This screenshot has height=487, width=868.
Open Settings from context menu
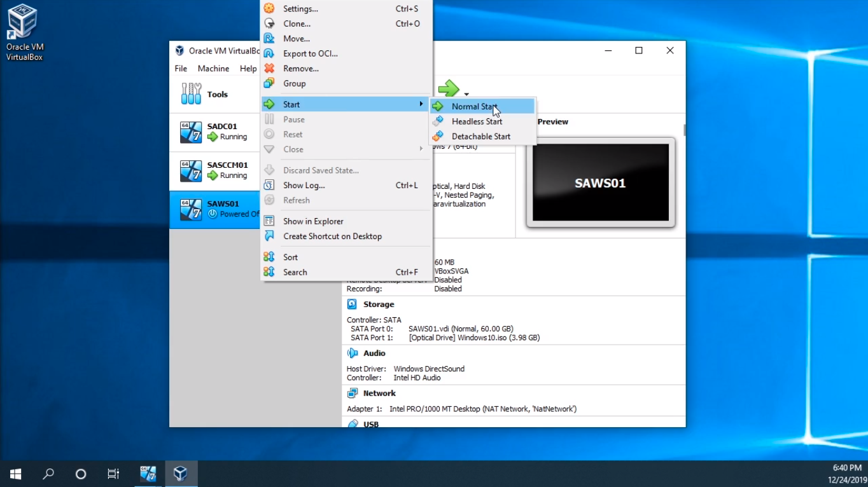(300, 9)
